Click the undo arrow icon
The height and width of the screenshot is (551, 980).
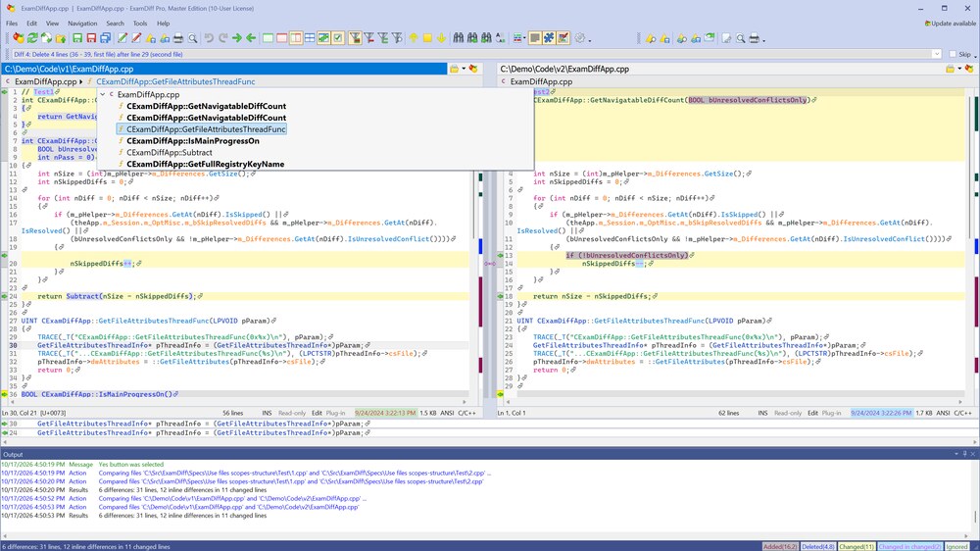pyautogui.click(x=209, y=38)
